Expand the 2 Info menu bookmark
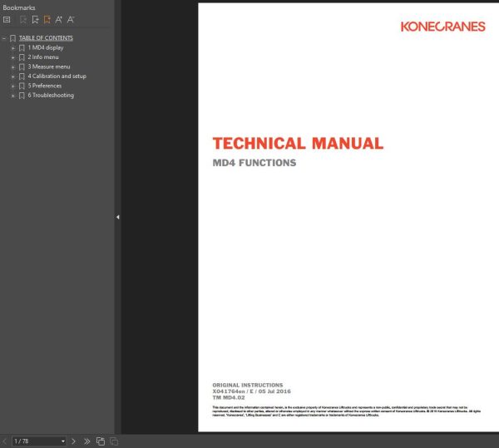The image size is (499, 448). (x=13, y=57)
